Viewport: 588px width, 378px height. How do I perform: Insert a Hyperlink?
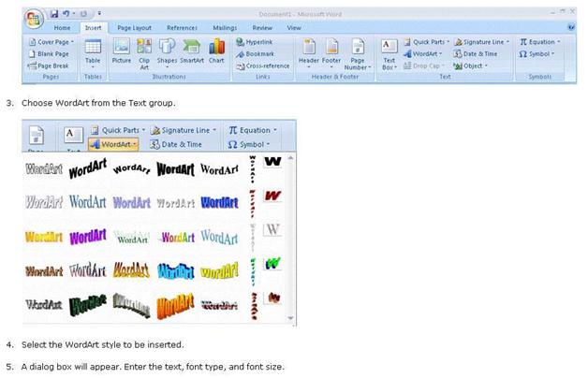pos(255,42)
